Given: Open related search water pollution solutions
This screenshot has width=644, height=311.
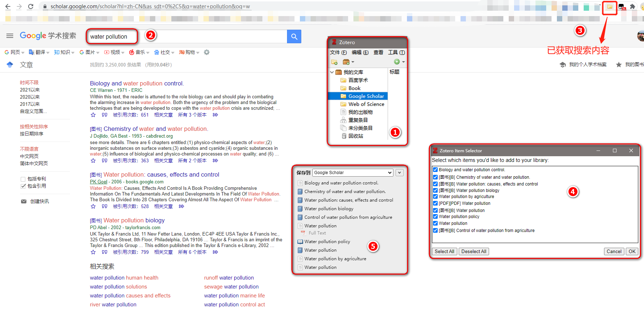Looking at the screenshot, I should tap(119, 287).
